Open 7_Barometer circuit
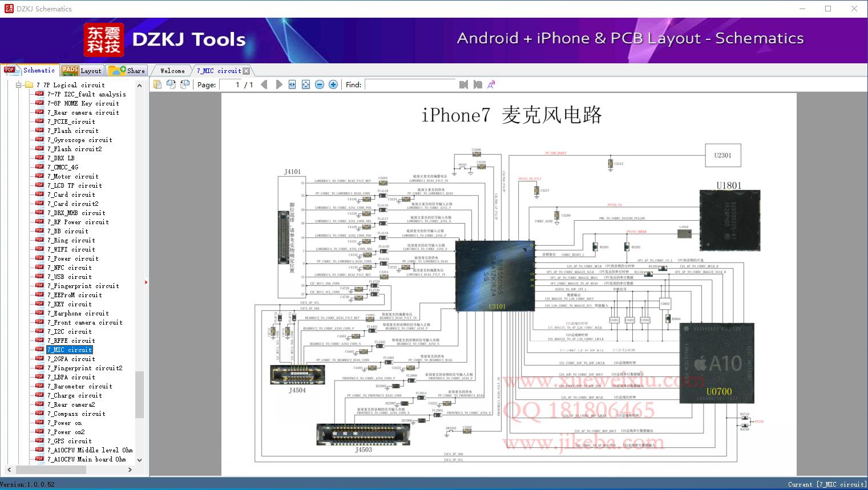Image resolution: width=868 pixels, height=490 pixels. [80, 386]
